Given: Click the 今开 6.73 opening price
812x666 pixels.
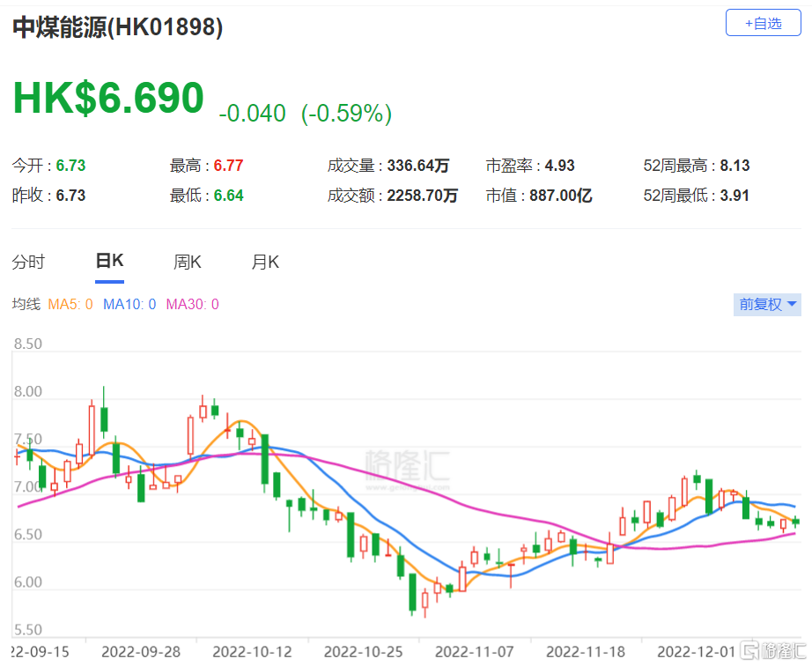Looking at the screenshot, I should (48, 166).
